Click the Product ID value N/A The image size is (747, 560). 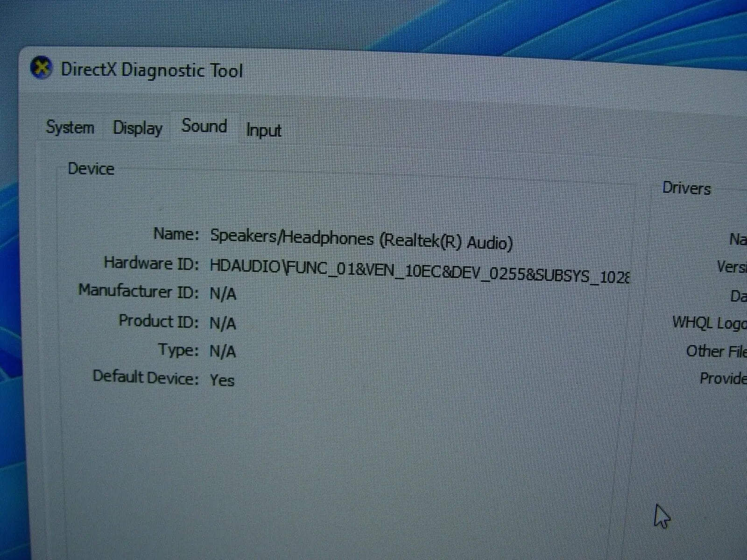point(223,323)
